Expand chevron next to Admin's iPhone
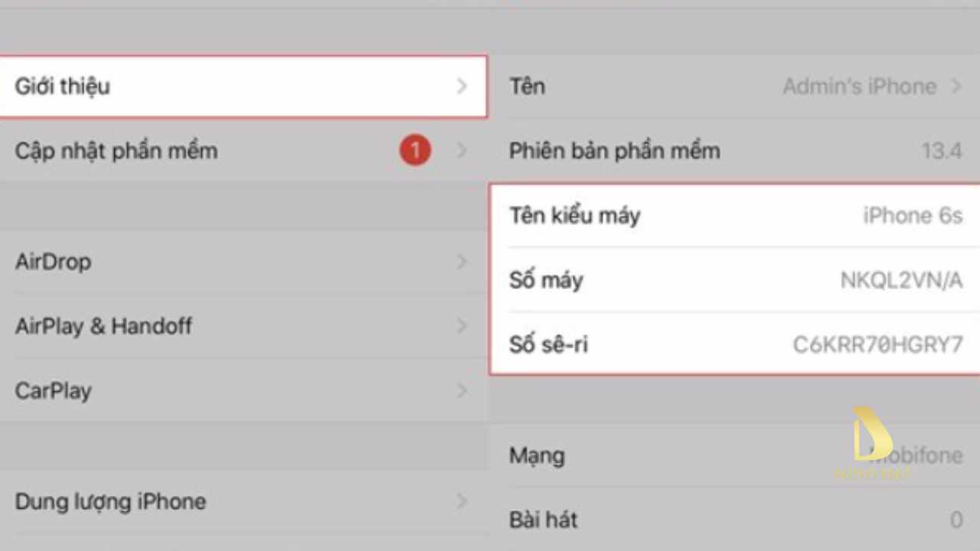The width and height of the screenshot is (980, 551). (956, 86)
